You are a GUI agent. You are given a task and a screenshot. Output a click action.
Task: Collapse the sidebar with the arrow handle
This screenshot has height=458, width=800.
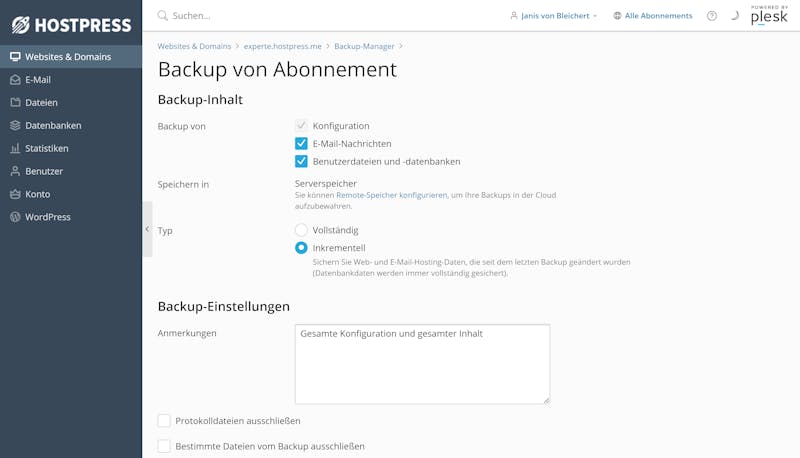[147, 229]
